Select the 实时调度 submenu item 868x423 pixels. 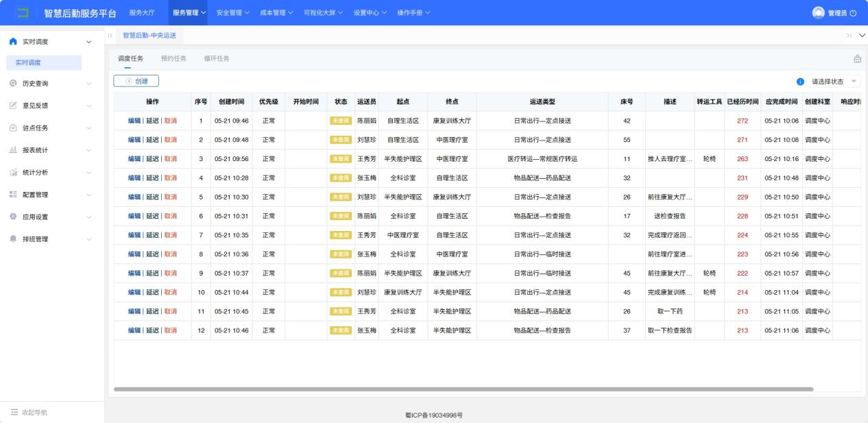(44, 63)
